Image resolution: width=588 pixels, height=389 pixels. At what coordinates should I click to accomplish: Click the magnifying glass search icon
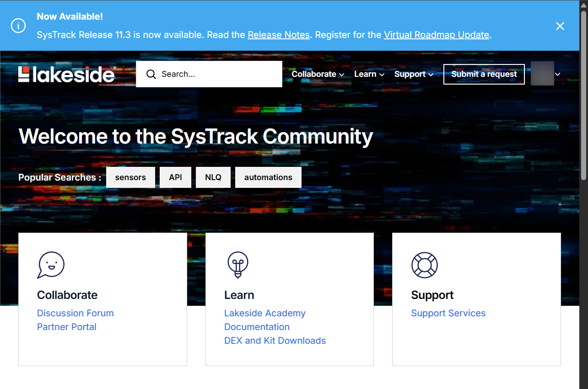pyautogui.click(x=151, y=74)
